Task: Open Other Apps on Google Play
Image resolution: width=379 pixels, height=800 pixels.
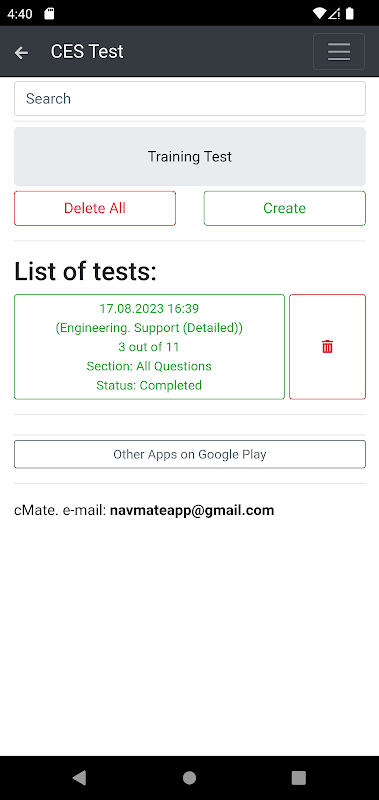Action: click(x=190, y=454)
